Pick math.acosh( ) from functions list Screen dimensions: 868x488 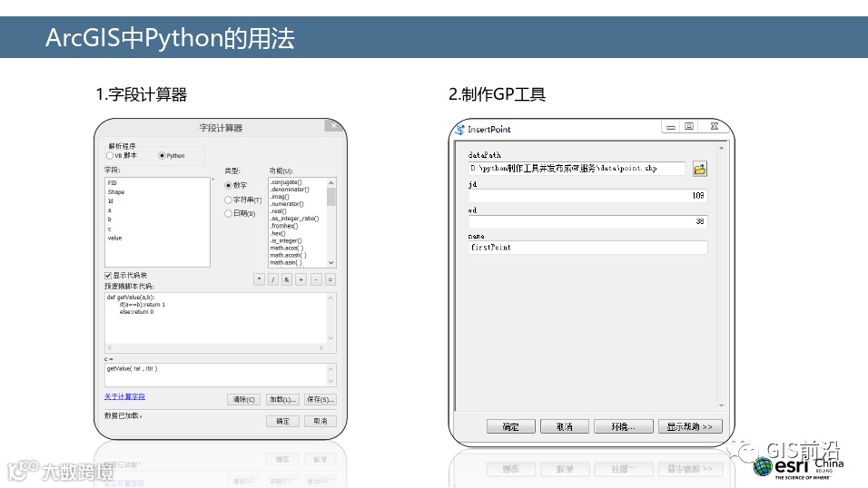288,255
